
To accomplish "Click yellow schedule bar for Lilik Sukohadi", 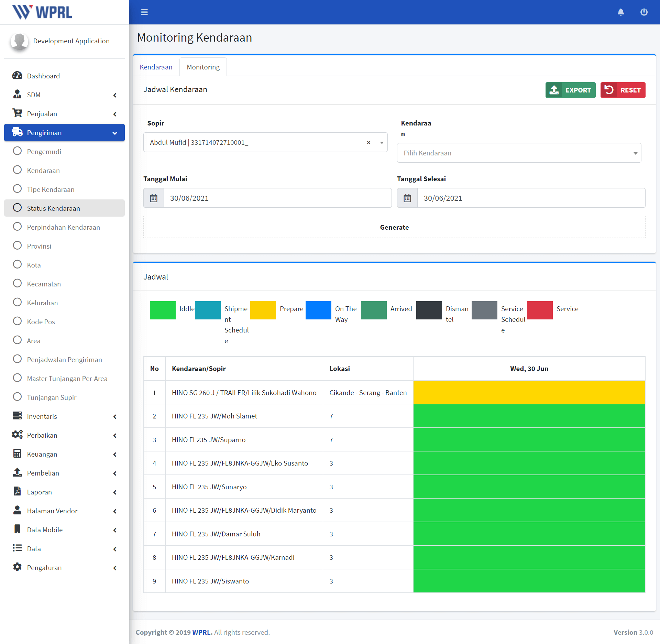I will point(529,392).
